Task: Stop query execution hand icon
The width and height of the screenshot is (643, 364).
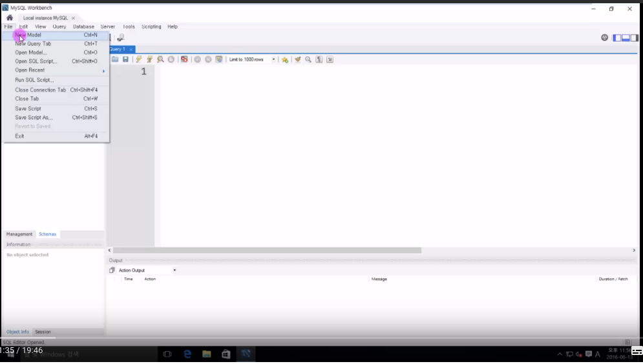Action: pyautogui.click(x=171, y=59)
